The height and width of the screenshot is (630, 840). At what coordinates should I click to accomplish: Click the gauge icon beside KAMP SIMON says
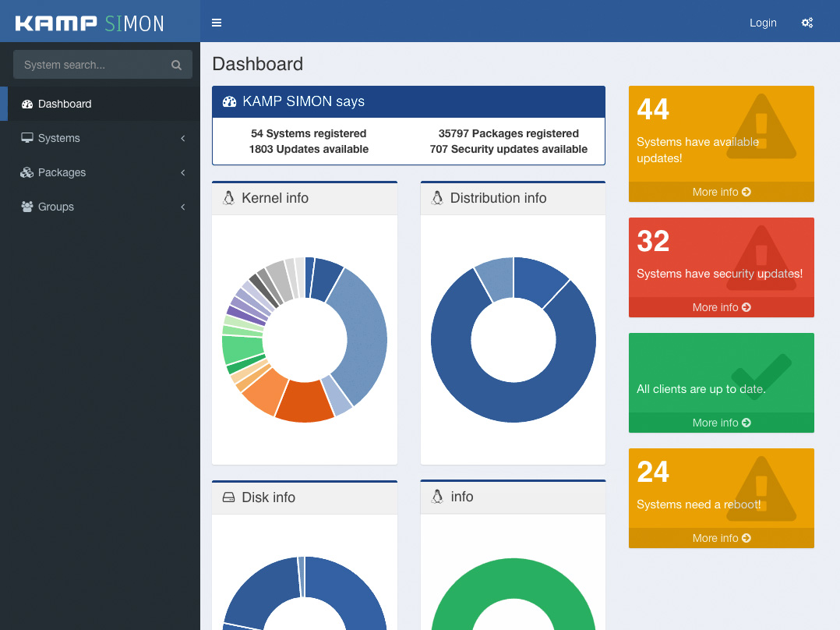(x=229, y=101)
